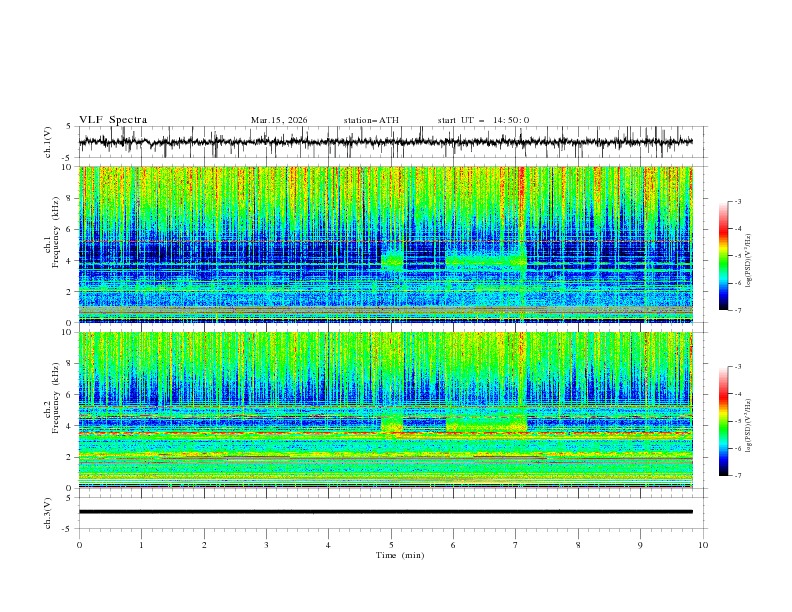The image size is (792, 612).
Task: Click the "-7" tick on ch.1 colorbar
Action: (737, 310)
